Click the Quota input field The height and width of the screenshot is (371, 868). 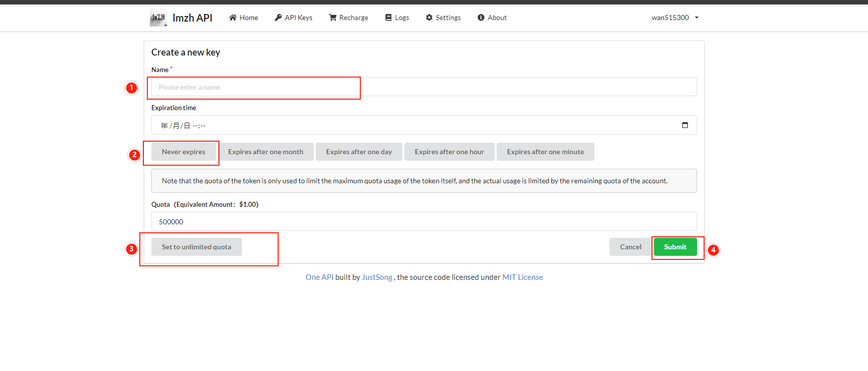tap(423, 221)
